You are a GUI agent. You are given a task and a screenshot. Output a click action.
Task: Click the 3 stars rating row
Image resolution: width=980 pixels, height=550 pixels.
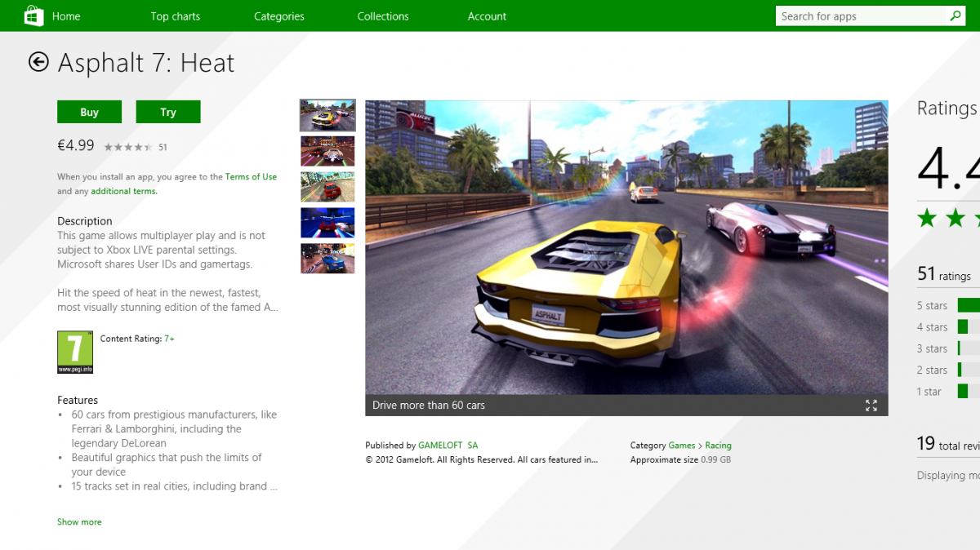[948, 348]
